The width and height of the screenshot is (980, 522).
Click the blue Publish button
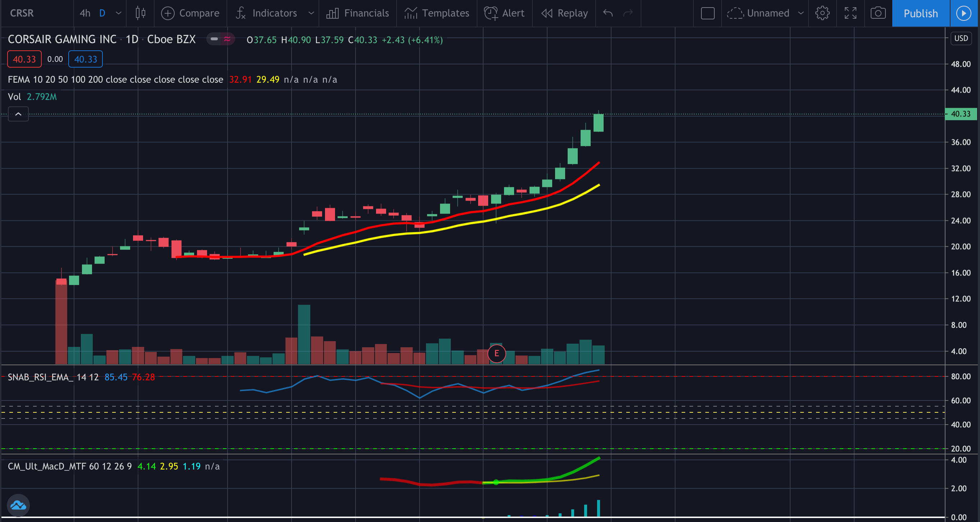tap(920, 13)
